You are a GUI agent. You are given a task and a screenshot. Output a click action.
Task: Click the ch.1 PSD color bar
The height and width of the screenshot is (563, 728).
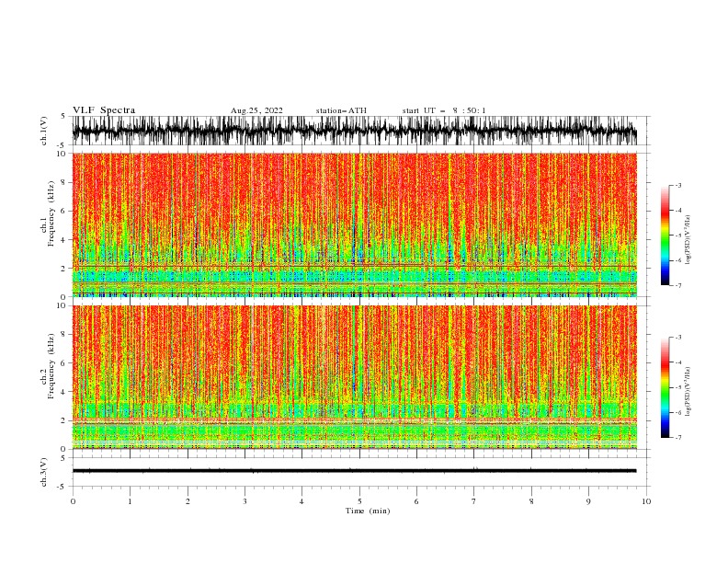click(x=665, y=236)
